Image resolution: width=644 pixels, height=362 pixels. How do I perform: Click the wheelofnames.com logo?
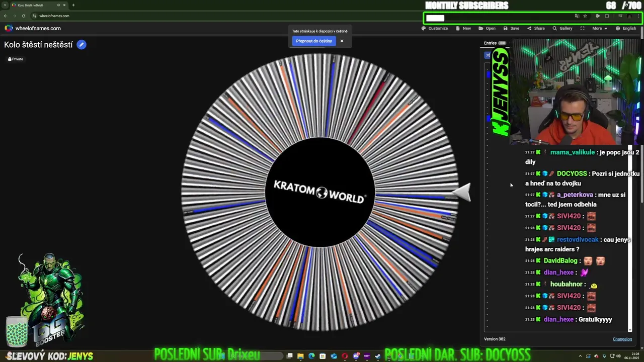tap(33, 28)
